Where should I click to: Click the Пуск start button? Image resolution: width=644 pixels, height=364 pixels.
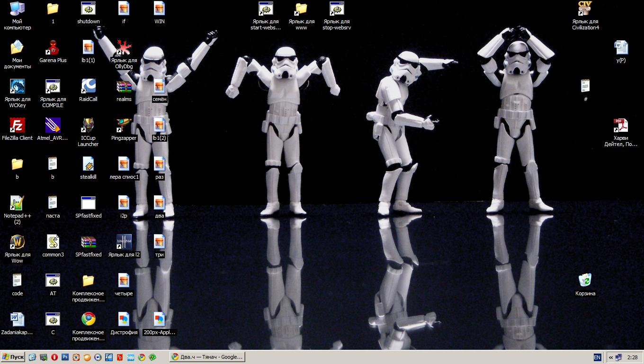13,357
